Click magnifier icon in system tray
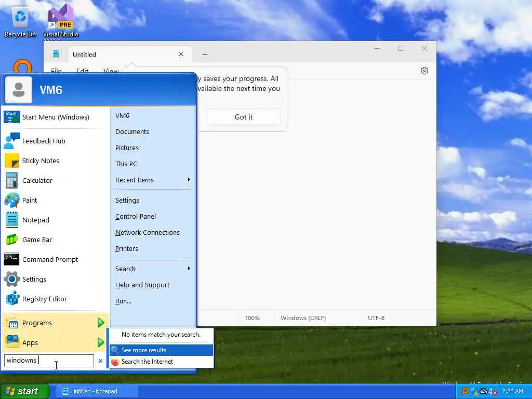532x399 pixels. pyautogui.click(x=465, y=391)
